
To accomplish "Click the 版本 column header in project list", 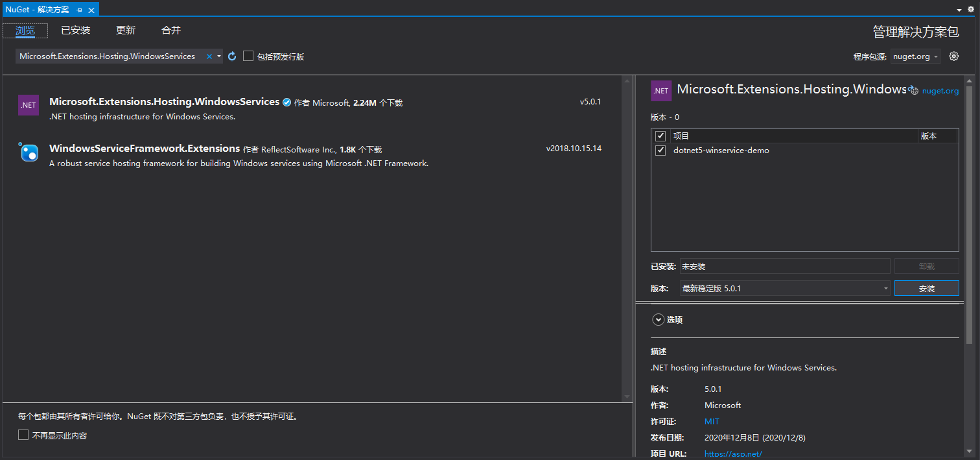I will pos(938,136).
